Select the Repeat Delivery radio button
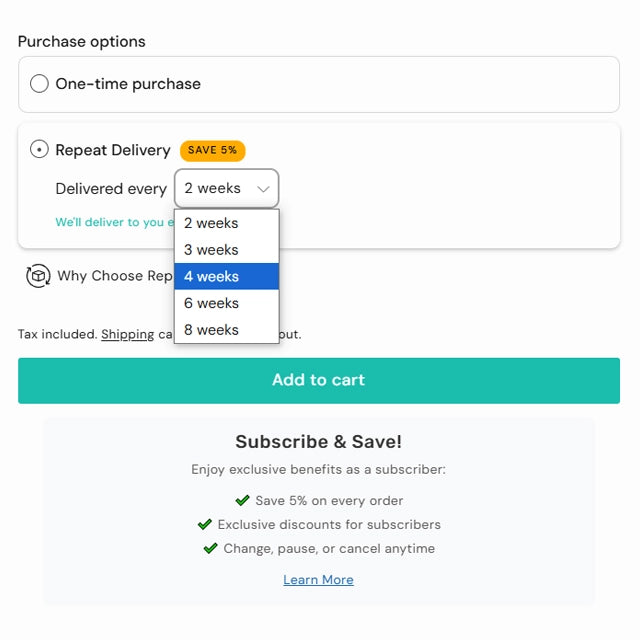 click(39, 150)
